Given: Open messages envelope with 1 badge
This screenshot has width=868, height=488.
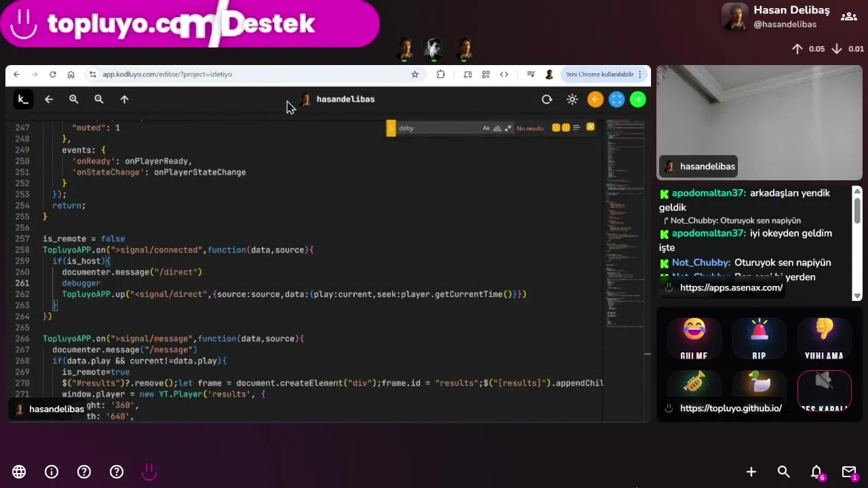Looking at the screenshot, I should pyautogui.click(x=850, y=472).
